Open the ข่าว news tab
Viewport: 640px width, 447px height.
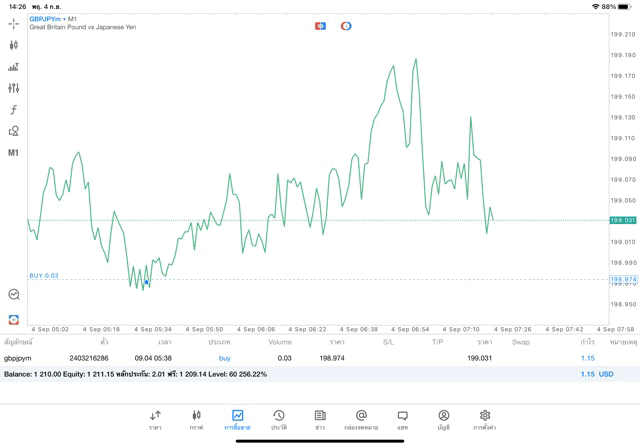pos(320,419)
